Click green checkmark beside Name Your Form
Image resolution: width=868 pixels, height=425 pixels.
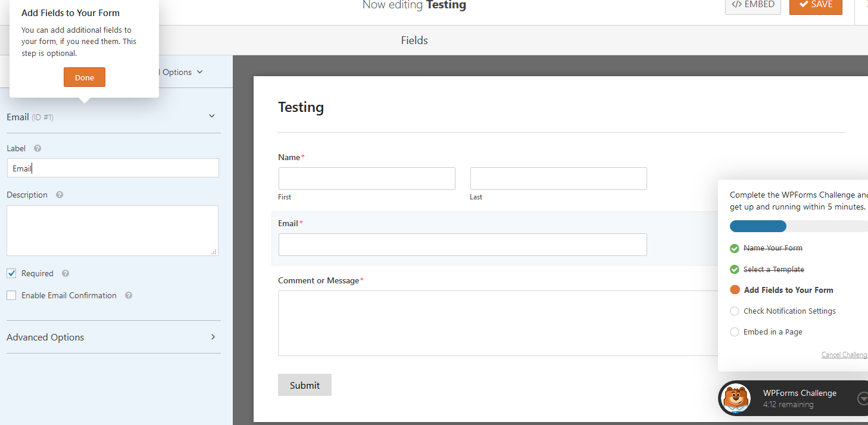(735, 248)
